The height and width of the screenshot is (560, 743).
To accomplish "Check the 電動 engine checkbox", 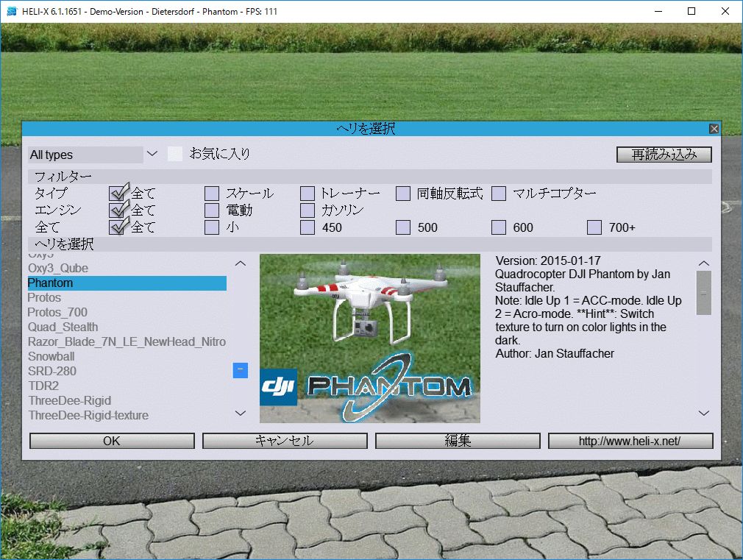I will pos(212,210).
